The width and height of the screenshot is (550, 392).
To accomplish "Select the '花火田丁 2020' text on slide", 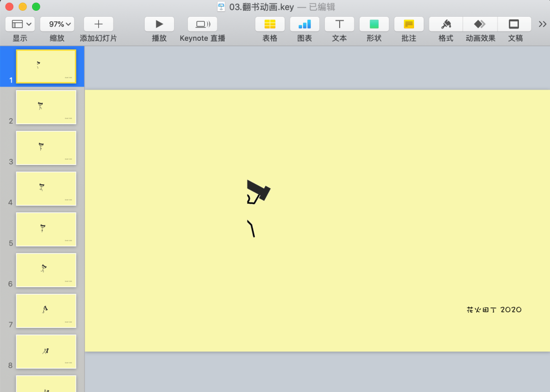I will coord(494,310).
